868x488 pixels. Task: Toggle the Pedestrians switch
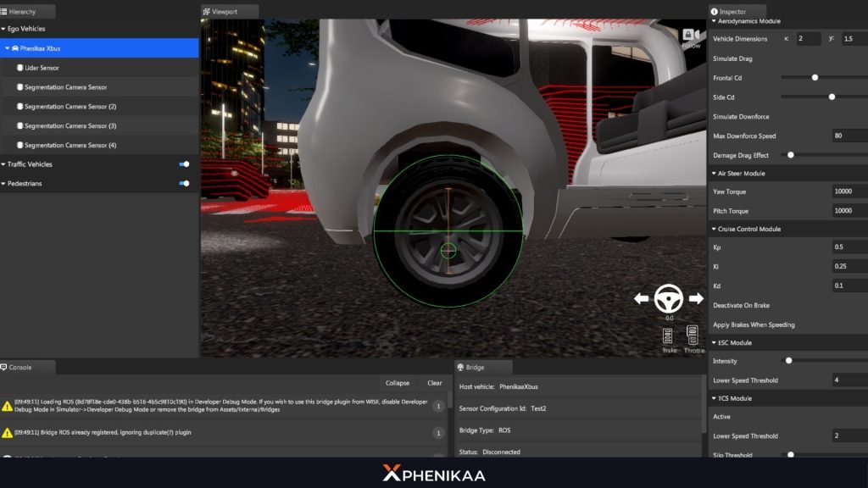pyautogui.click(x=184, y=183)
